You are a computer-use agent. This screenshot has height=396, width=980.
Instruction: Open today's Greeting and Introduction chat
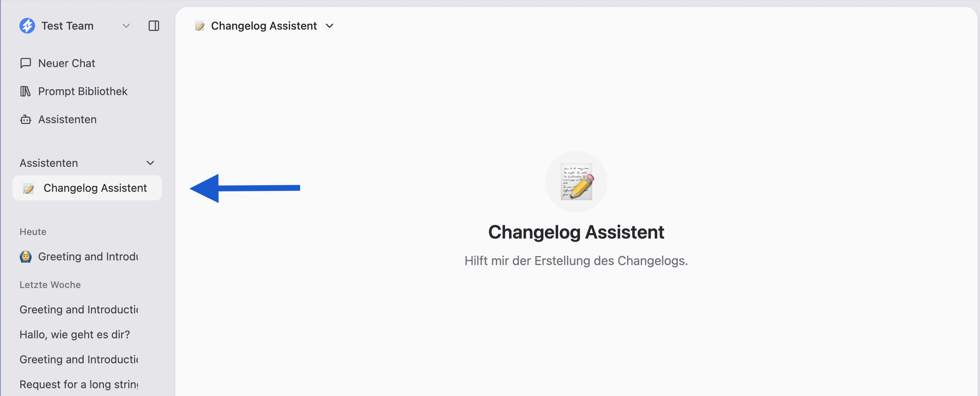88,256
